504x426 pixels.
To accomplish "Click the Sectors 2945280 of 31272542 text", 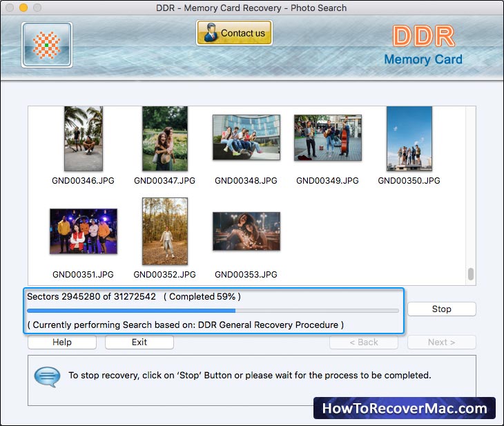I will [x=91, y=296].
